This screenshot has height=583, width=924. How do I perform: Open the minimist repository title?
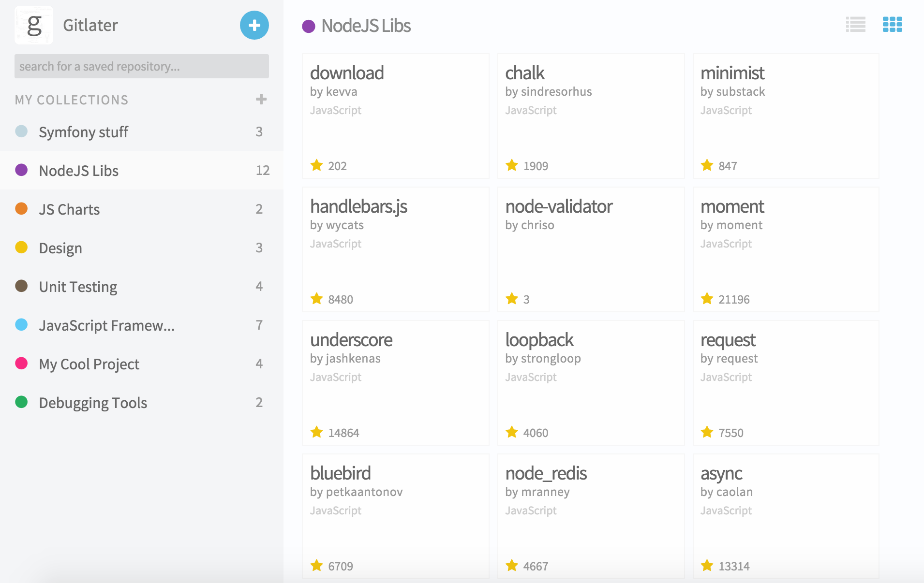point(732,73)
